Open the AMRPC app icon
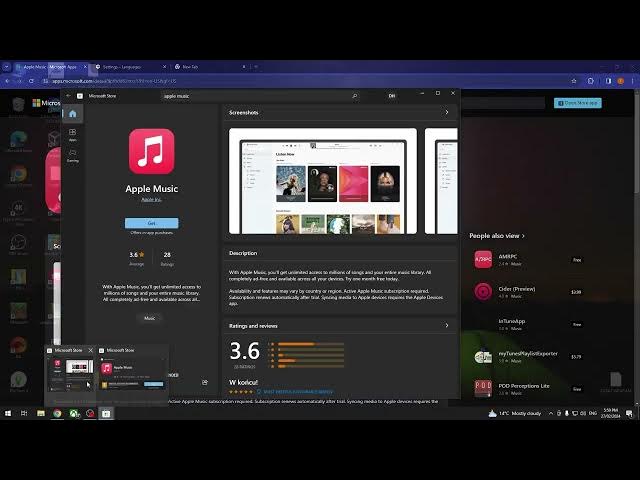640x480 pixels. (x=483, y=259)
